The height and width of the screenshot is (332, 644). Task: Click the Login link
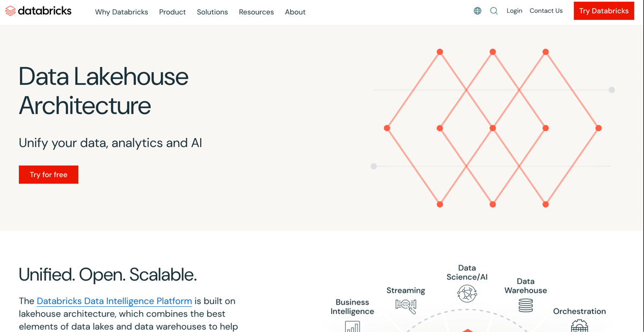514,10
